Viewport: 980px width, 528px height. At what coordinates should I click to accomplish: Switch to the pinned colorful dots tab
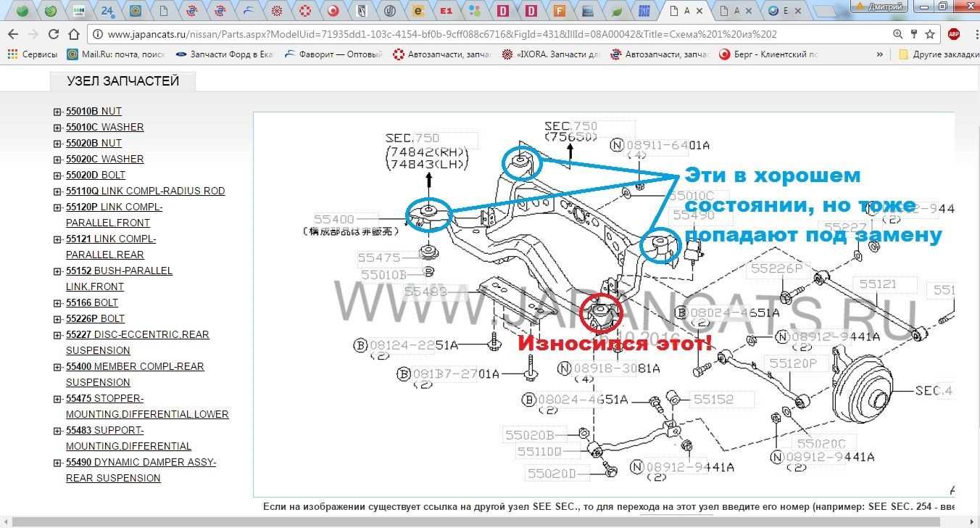[x=475, y=11]
